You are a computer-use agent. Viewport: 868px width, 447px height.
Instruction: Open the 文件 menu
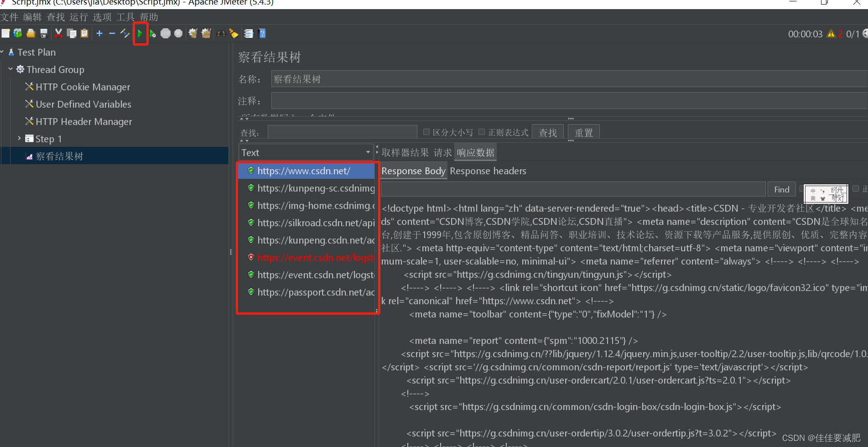coord(9,17)
